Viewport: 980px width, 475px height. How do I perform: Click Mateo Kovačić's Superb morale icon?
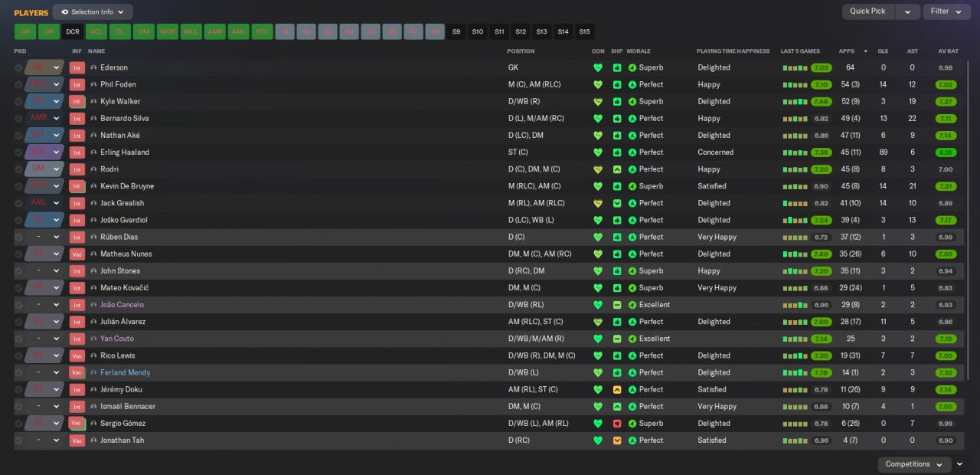coord(632,288)
